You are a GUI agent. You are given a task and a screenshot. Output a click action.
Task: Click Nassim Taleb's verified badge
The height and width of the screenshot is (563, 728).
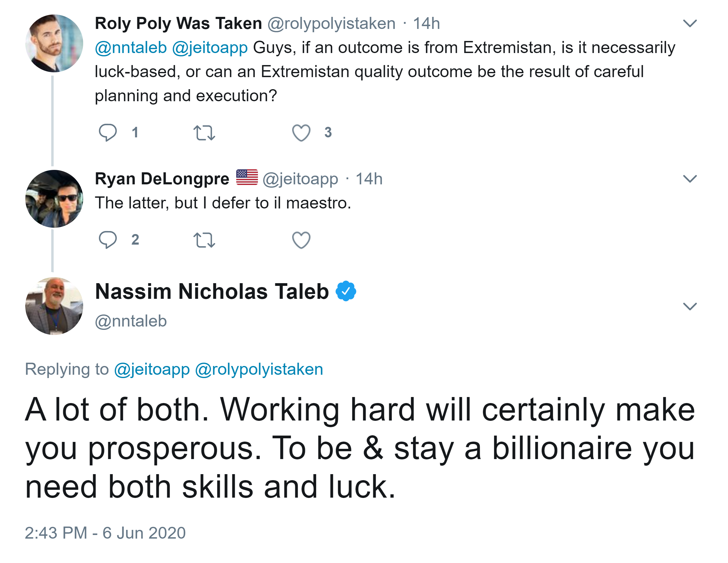[346, 291]
